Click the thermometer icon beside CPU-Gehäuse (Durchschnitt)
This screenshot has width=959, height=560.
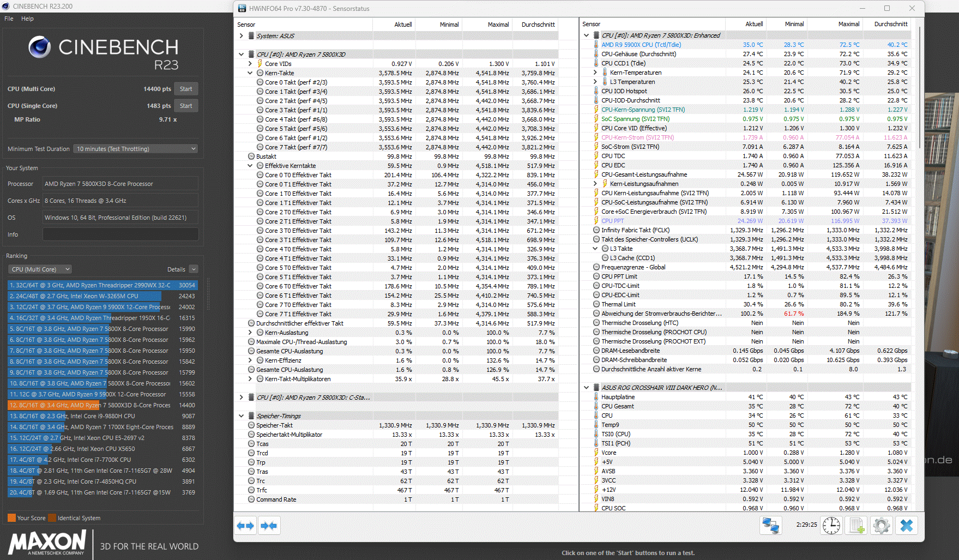point(596,54)
